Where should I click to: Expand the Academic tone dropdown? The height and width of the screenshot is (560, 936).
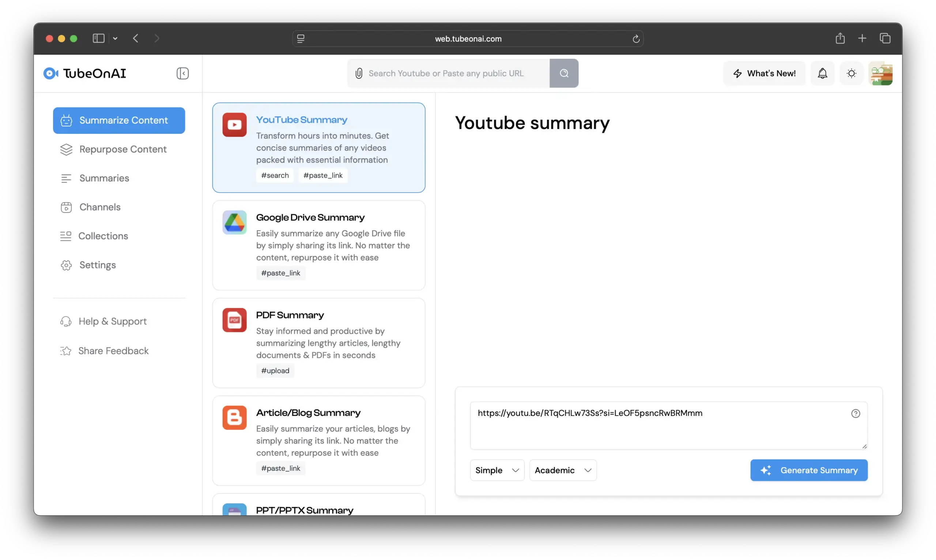563,470
